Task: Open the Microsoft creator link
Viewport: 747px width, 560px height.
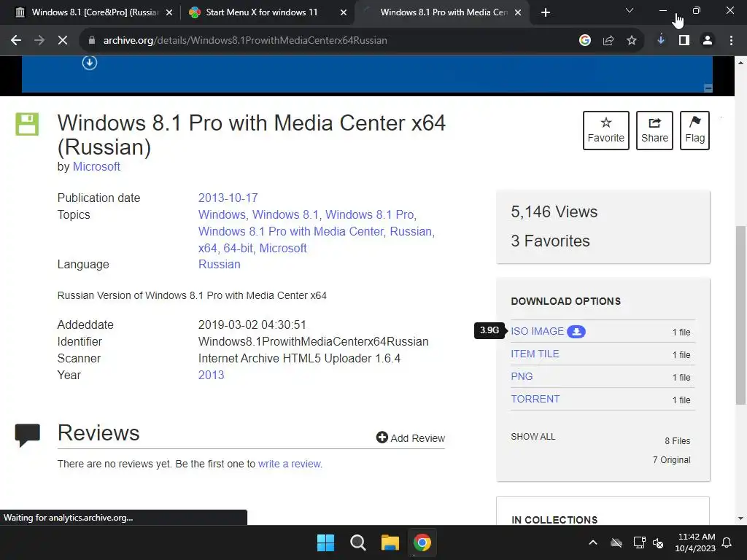Action: (x=96, y=167)
